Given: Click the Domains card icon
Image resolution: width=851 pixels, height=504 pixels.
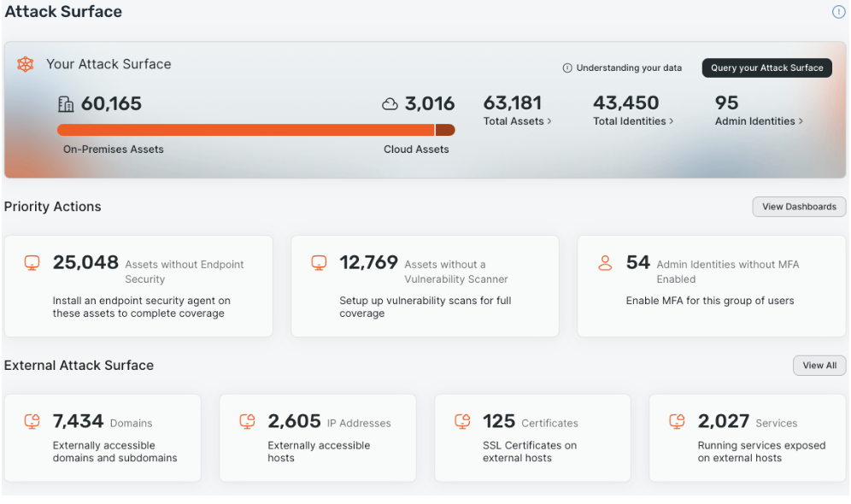Looking at the screenshot, I should coord(32,421).
